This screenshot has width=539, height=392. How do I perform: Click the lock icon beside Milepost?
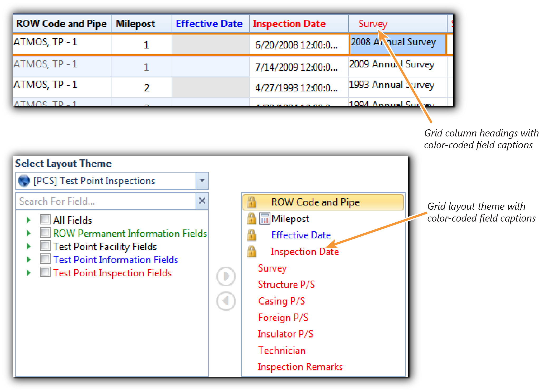pyautogui.click(x=251, y=219)
